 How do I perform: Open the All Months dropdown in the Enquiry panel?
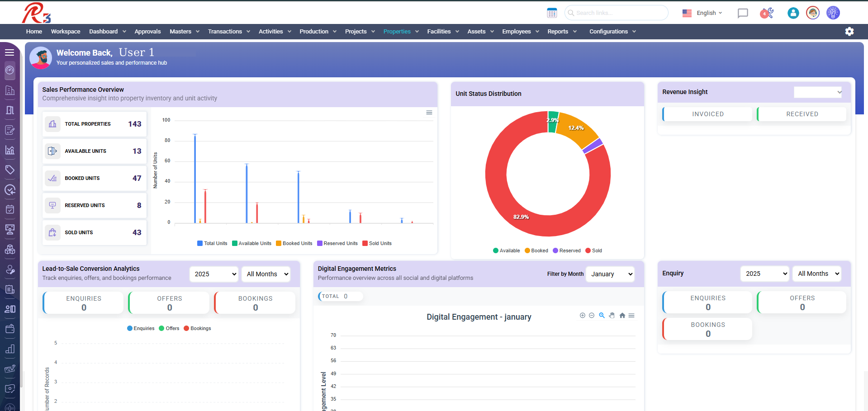[816, 273]
